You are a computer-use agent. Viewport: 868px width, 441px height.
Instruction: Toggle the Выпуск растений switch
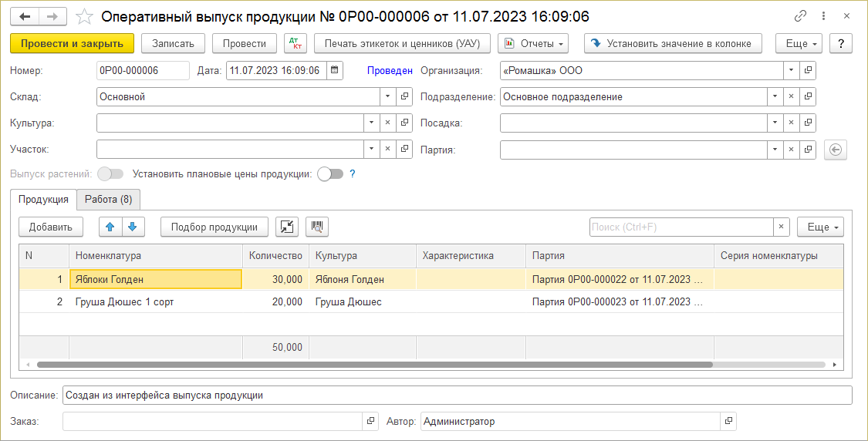pyautogui.click(x=110, y=173)
